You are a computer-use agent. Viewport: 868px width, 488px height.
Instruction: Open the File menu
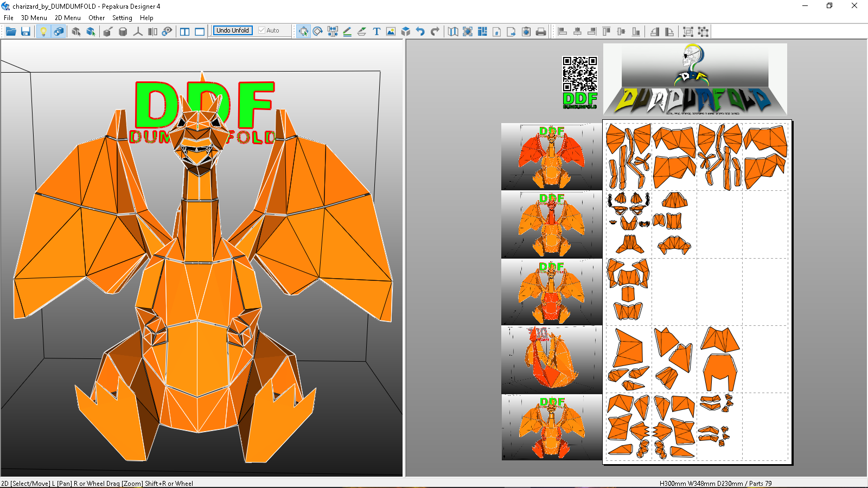click(x=9, y=18)
